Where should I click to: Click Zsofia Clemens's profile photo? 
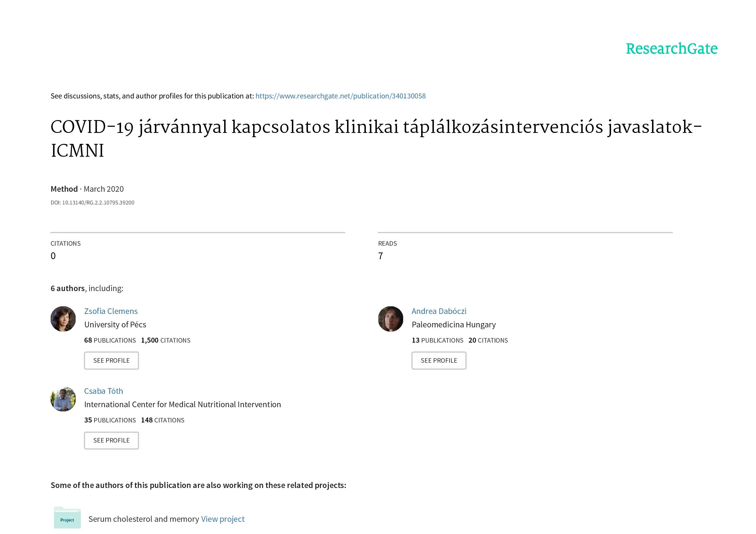pyautogui.click(x=63, y=319)
